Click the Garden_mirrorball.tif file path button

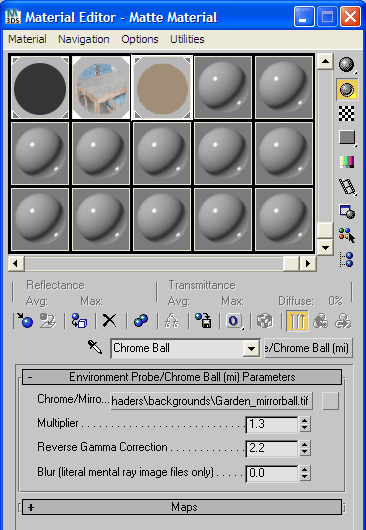tap(212, 401)
